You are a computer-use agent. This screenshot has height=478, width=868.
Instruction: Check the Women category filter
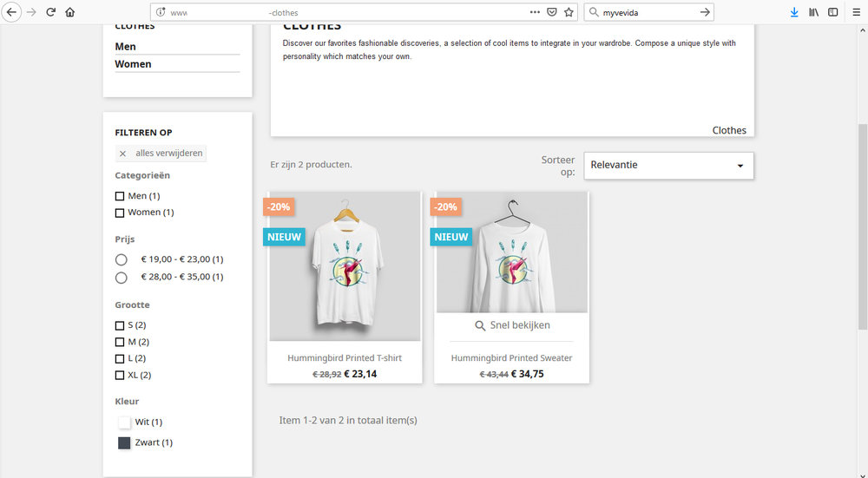(120, 213)
